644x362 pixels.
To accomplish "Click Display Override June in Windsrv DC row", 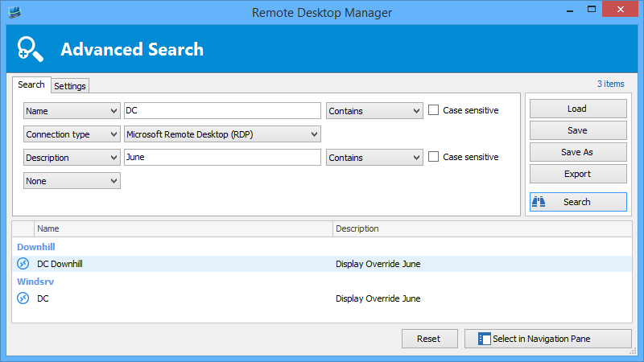I will [378, 298].
